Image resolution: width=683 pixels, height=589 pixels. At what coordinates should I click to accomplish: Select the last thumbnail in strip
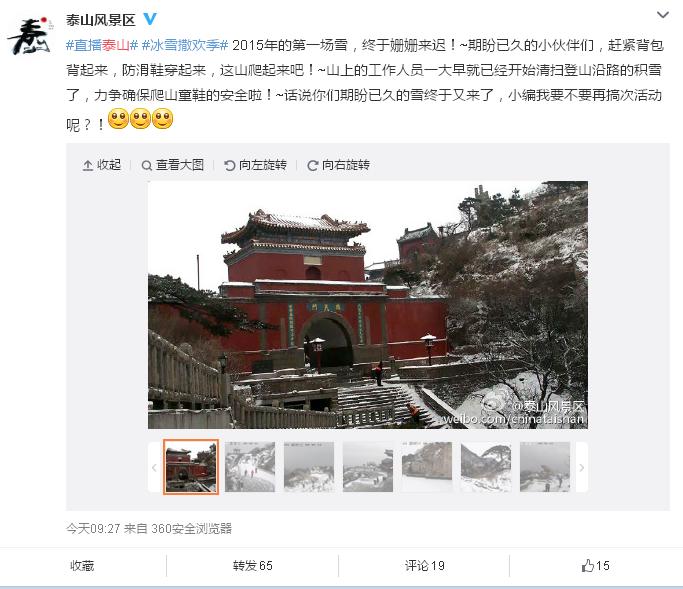tap(545, 467)
